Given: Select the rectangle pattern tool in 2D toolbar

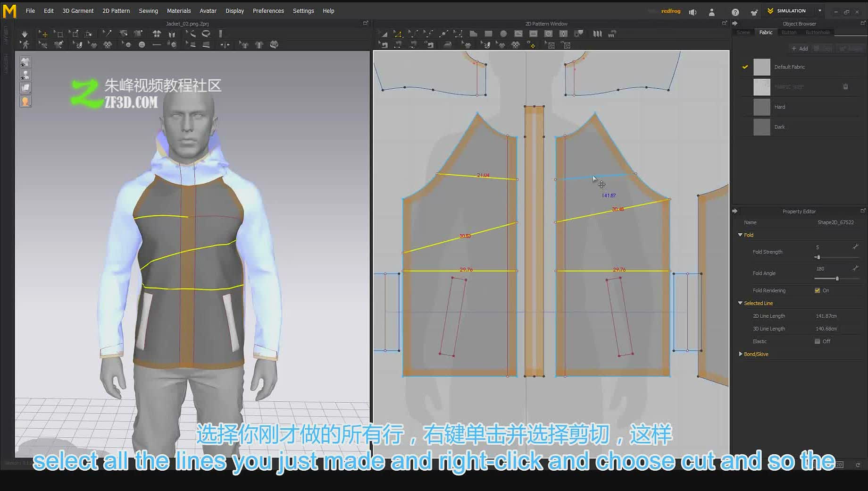Looking at the screenshot, I should (x=488, y=34).
